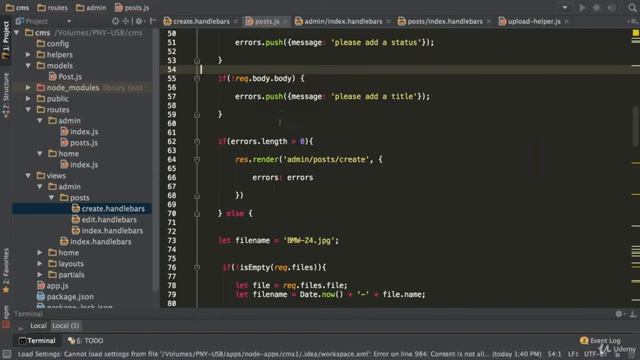Collapse the cms root folder
Viewport: 640px width, 360px height.
tap(17, 33)
